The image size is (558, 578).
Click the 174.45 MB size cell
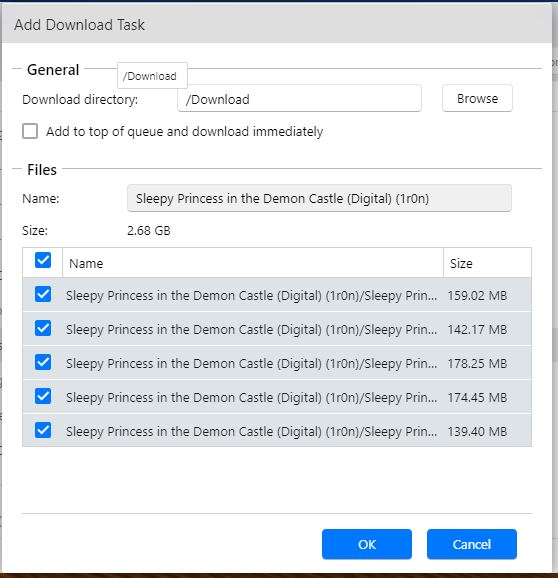(x=477, y=397)
